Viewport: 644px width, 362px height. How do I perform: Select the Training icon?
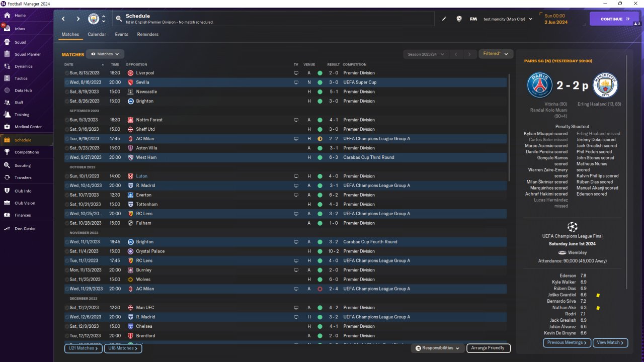(x=7, y=115)
